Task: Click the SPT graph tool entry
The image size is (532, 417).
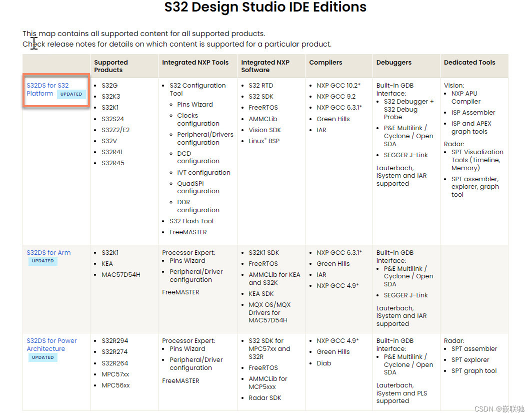Action: click(473, 371)
